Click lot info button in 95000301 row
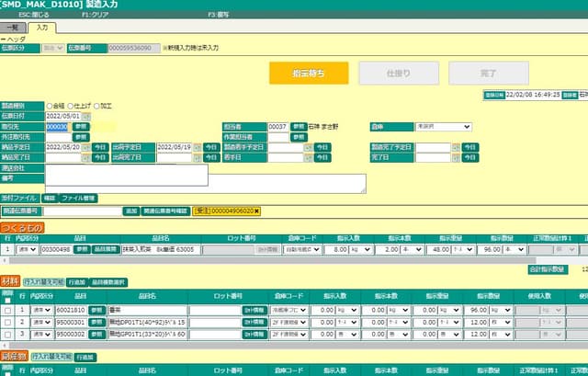 (254, 323)
